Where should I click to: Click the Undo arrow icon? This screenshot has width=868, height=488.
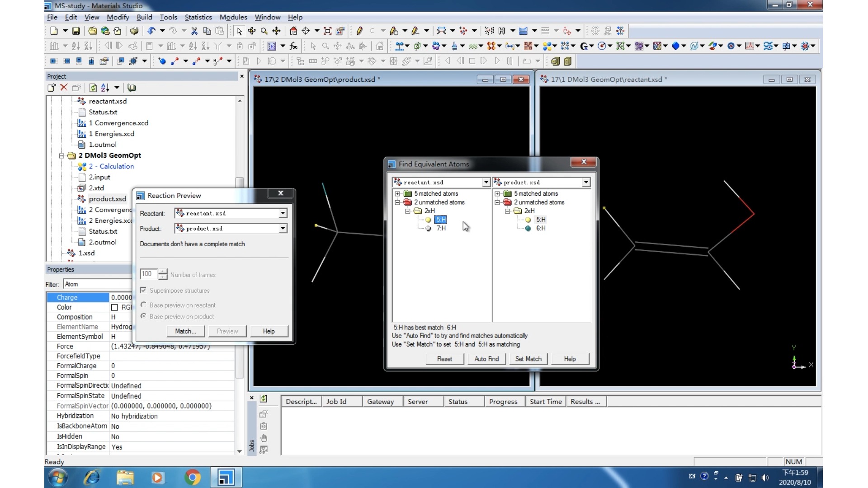tap(151, 31)
